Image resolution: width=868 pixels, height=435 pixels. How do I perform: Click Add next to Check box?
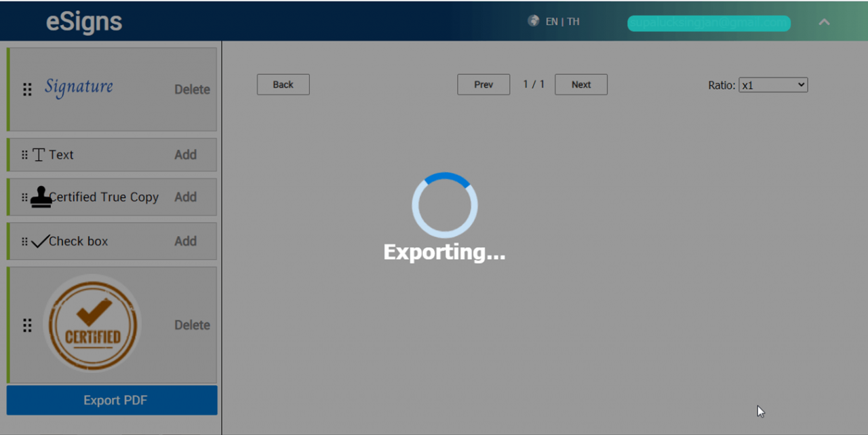coord(185,241)
